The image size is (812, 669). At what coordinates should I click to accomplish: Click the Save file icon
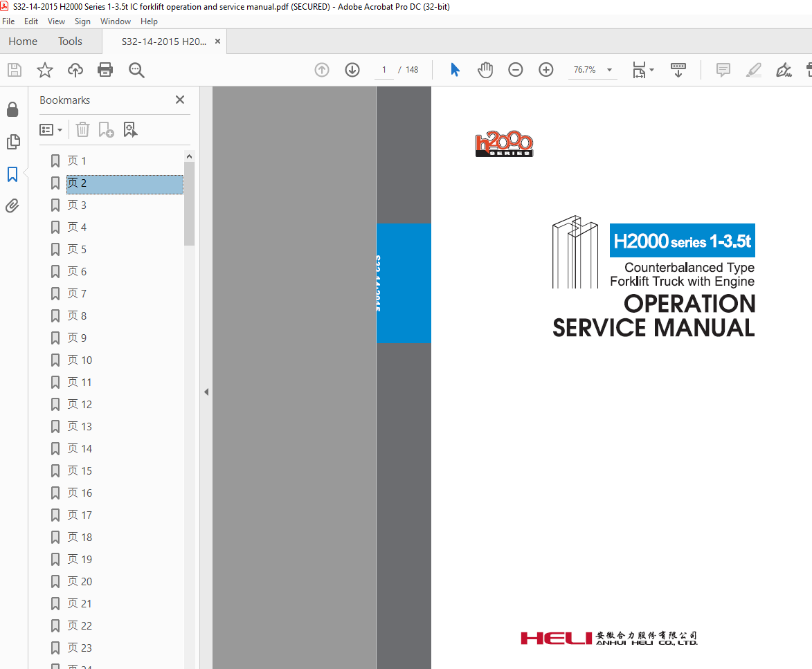click(15, 70)
